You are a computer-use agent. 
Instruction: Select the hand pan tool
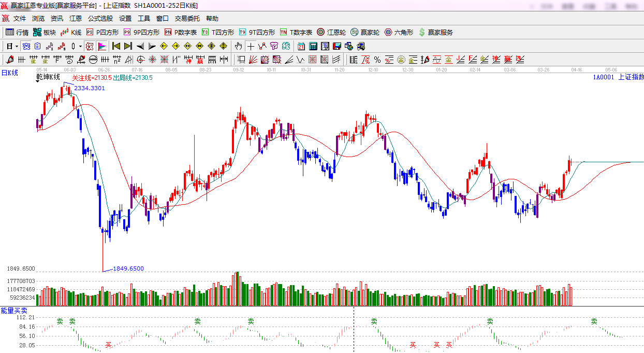(238, 46)
